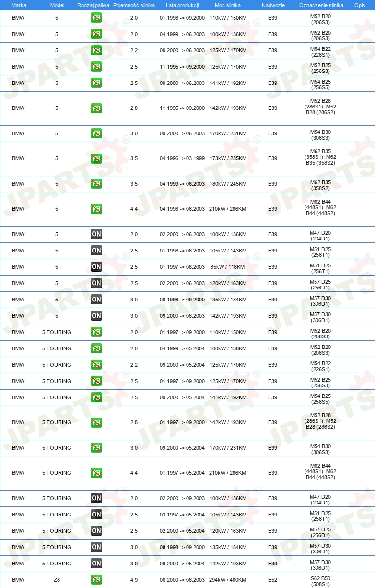Select the 294kW / 400KM power cell

click(228, 580)
